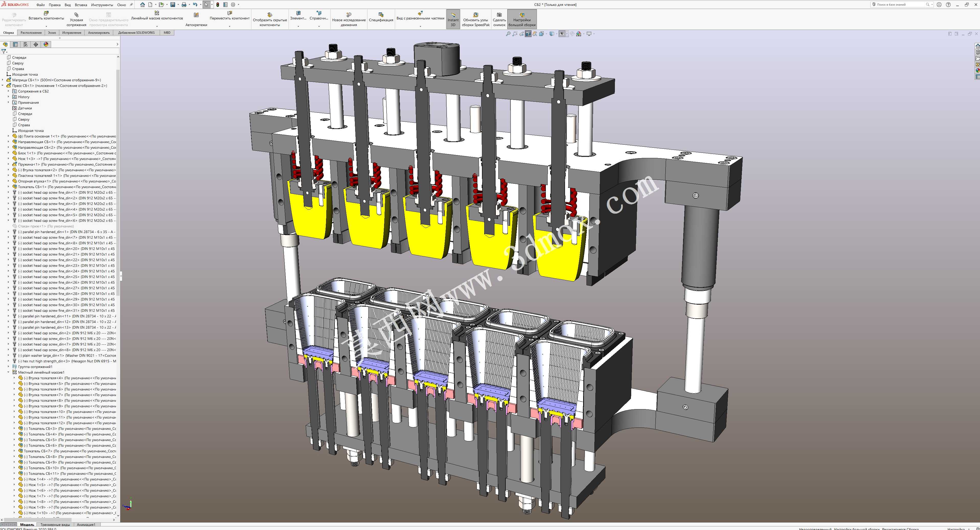Expand panel flyout chevron right of tree tabs

coord(117,44)
